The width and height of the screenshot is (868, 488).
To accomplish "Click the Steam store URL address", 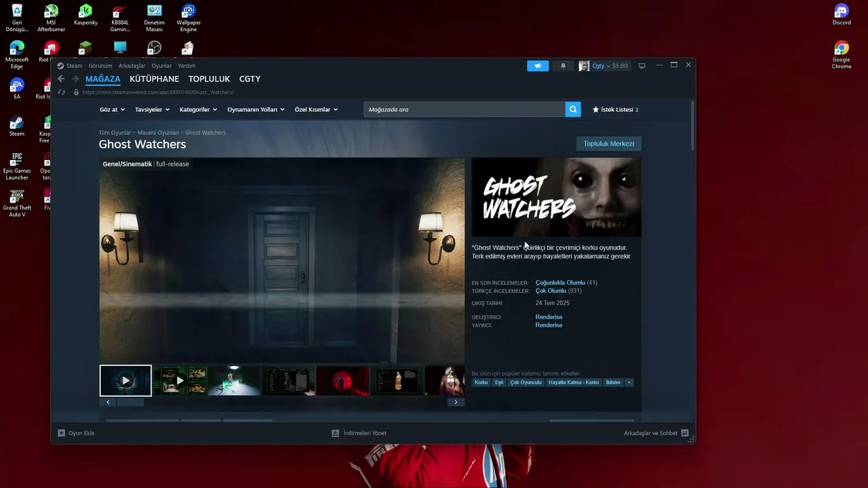I will click(158, 92).
